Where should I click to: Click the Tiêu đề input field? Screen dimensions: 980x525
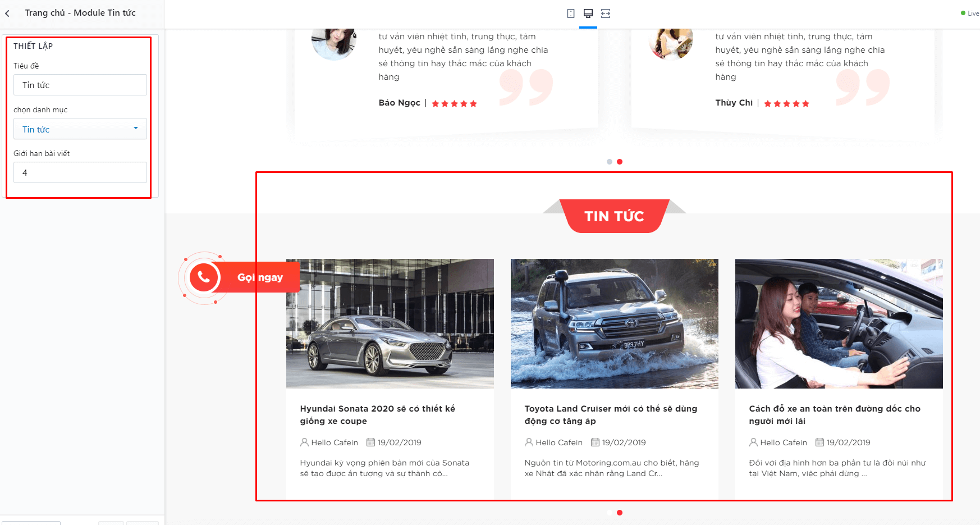click(x=80, y=85)
